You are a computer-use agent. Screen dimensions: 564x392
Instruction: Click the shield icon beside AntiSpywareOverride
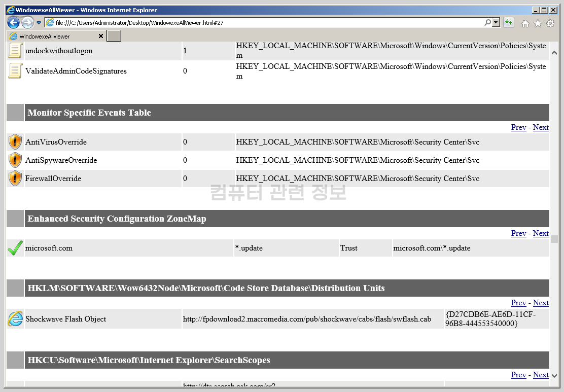[15, 160]
